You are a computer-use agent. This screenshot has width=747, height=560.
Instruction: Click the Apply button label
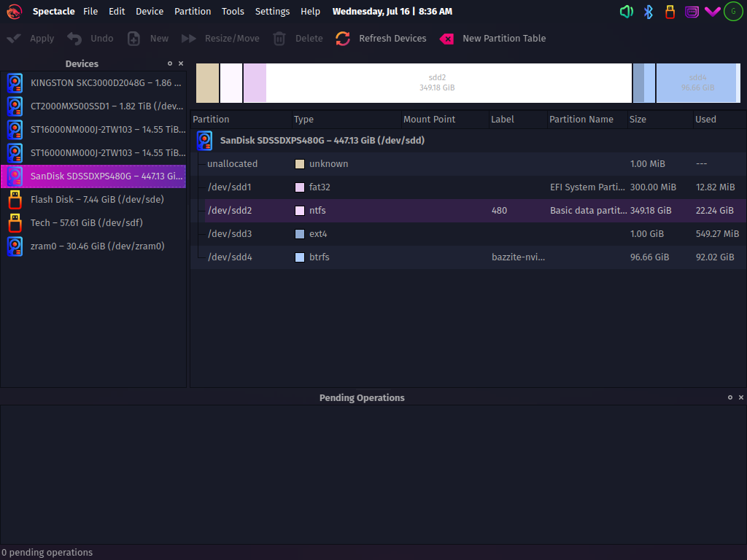click(x=42, y=39)
